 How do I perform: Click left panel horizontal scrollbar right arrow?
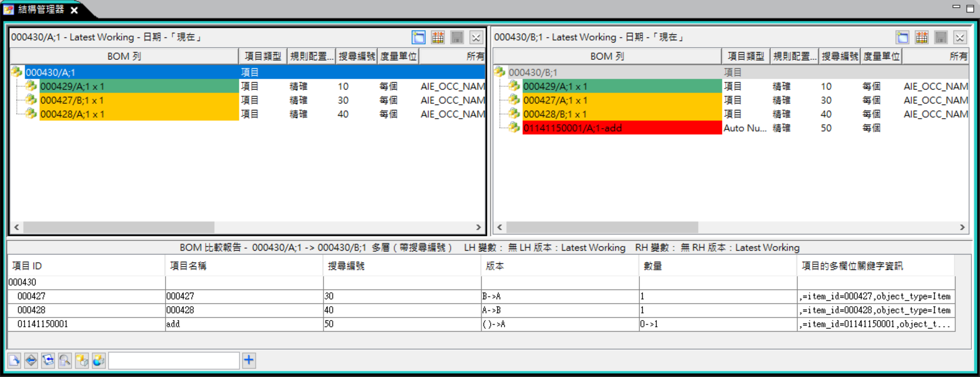pyautogui.click(x=479, y=227)
